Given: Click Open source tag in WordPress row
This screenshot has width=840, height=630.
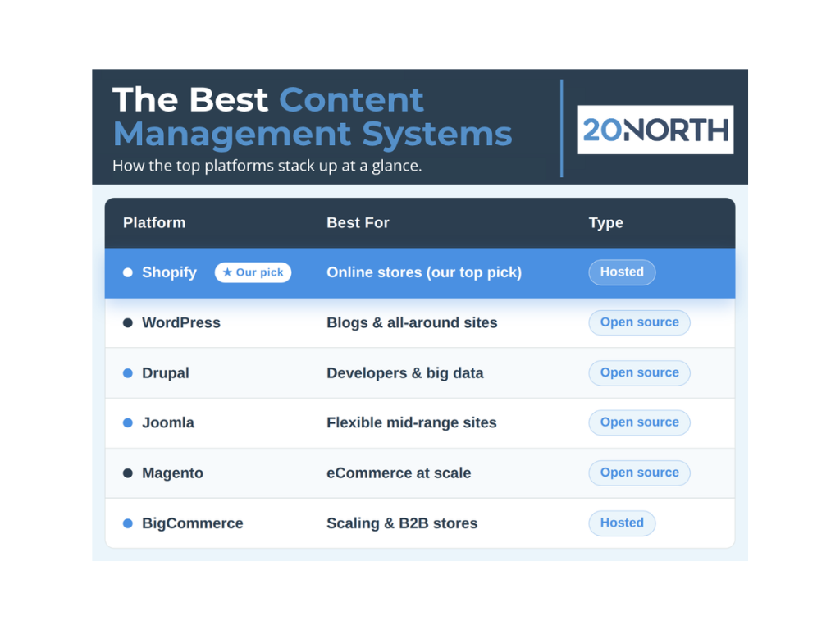Looking at the screenshot, I should (x=639, y=322).
